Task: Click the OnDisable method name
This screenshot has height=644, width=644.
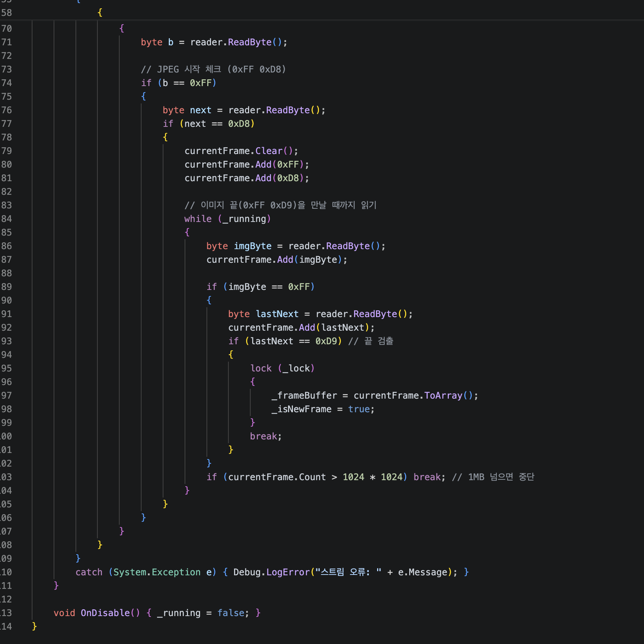Action: 105,613
